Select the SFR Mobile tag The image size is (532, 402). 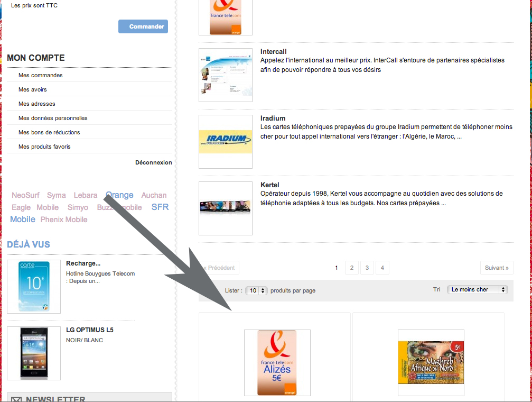(x=160, y=207)
